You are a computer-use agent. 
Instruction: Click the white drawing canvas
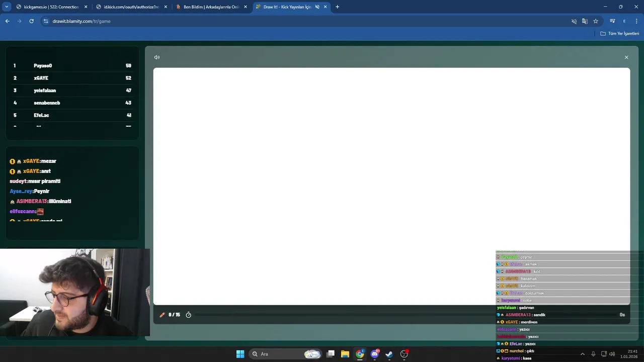click(391, 186)
